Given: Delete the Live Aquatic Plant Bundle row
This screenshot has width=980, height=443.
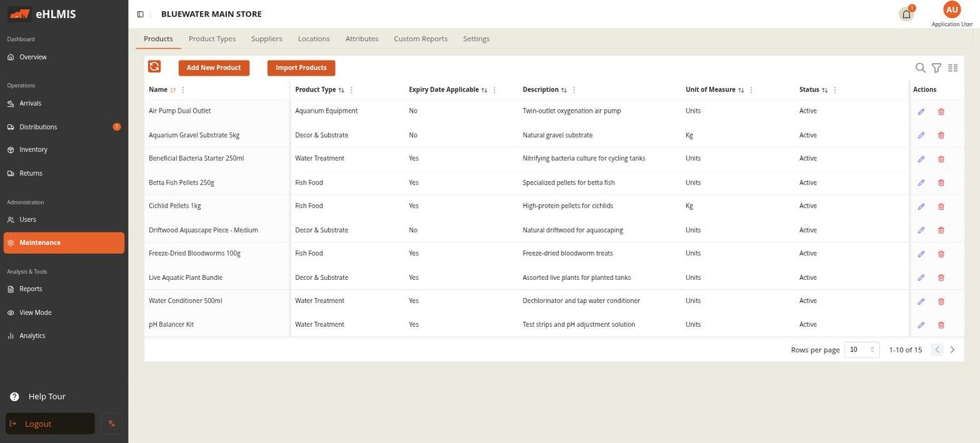Looking at the screenshot, I should point(941,278).
